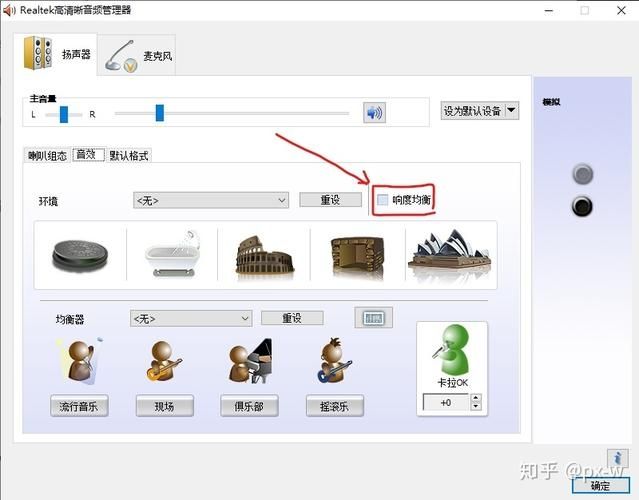Confirm with the 确定 button
The image size is (639, 500).
(x=600, y=486)
